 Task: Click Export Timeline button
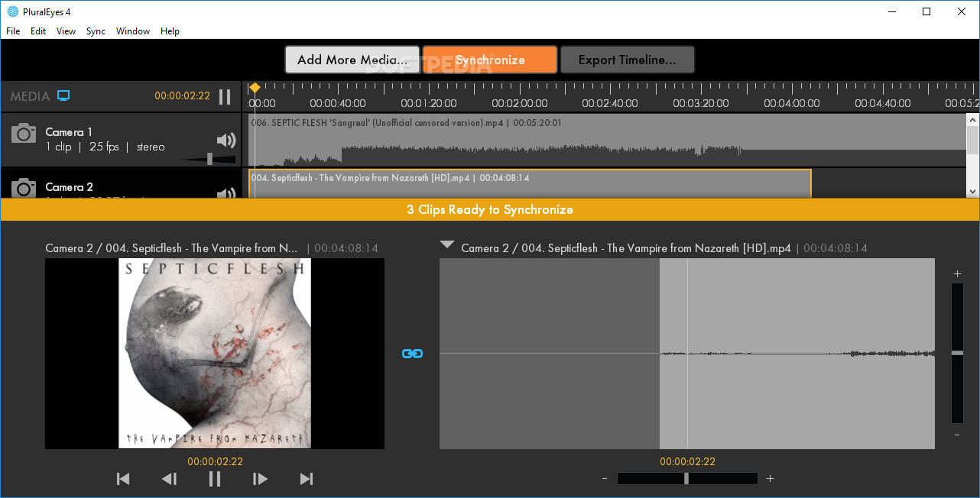click(x=628, y=60)
